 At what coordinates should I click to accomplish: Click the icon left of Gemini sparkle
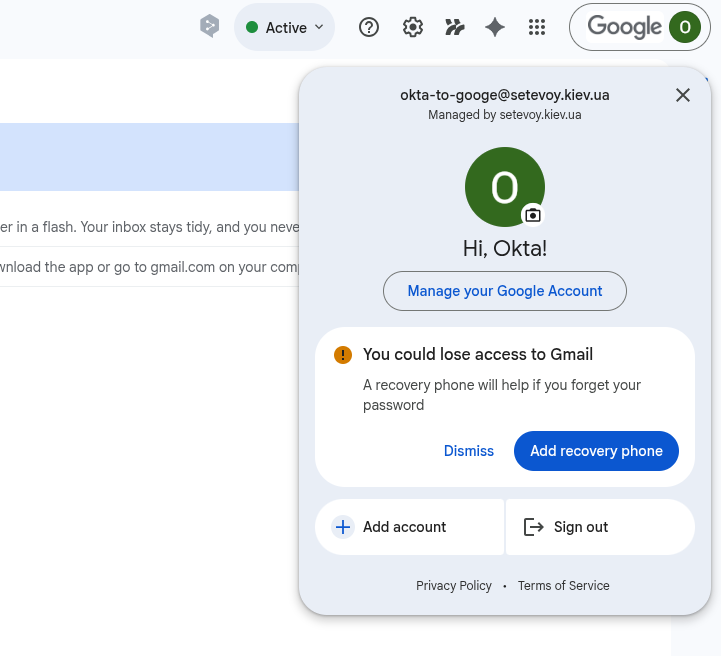(x=455, y=28)
